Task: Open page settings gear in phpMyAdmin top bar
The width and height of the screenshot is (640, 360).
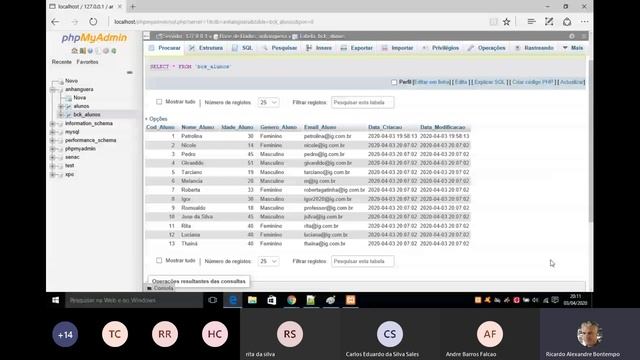Action: click(x=572, y=36)
